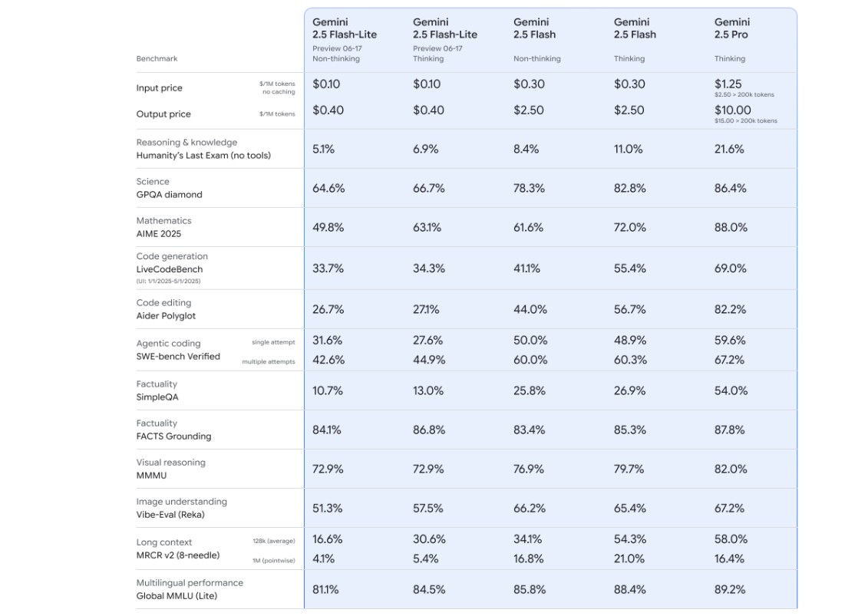
Task: Click the Benchmark column header label
Action: 157,58
